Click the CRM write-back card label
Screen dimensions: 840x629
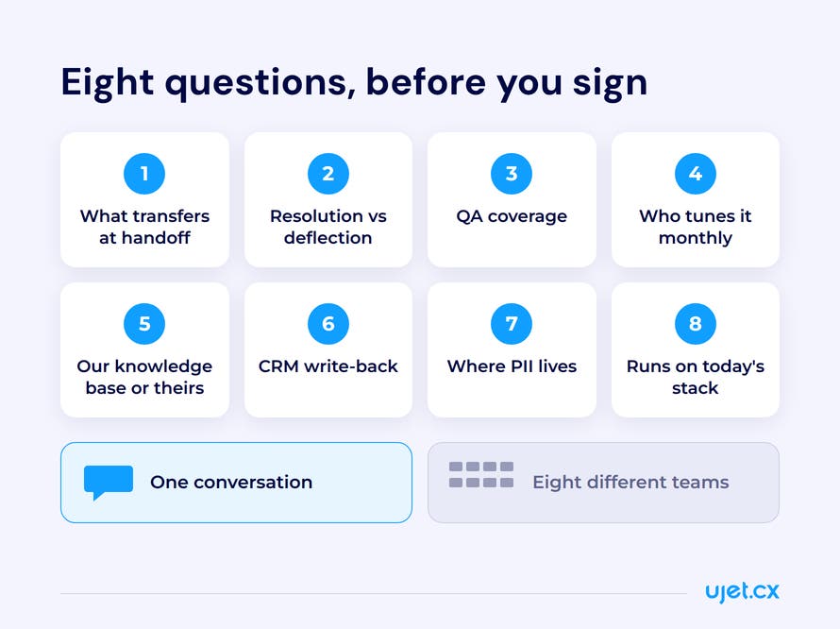(328, 366)
